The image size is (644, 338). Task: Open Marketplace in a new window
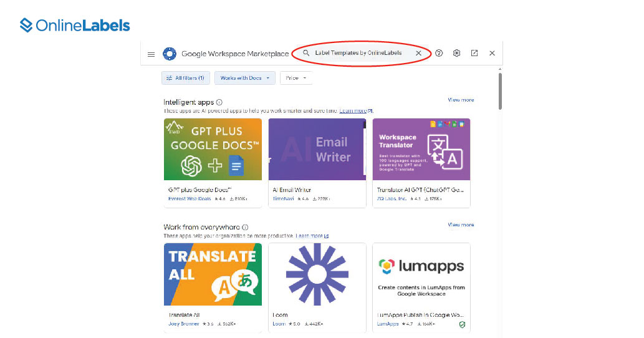[474, 53]
